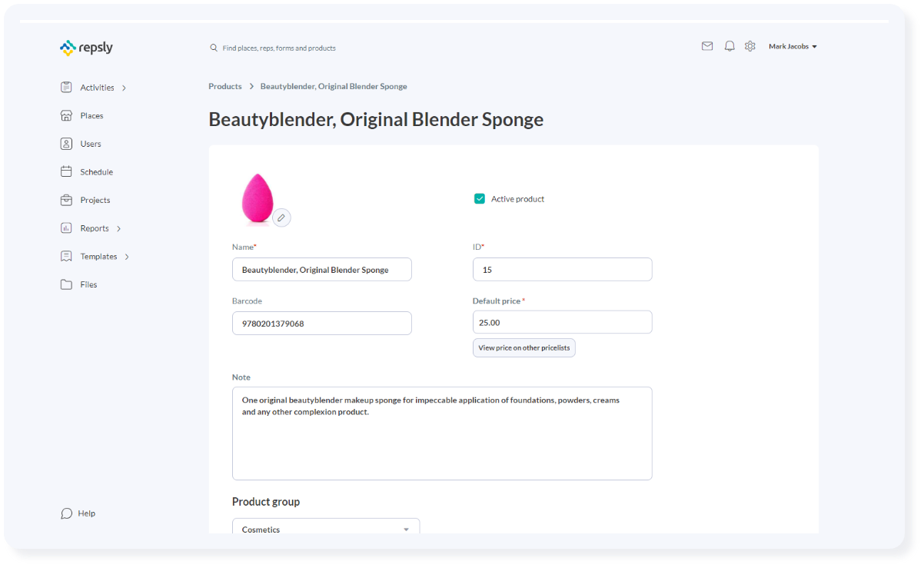924x568 pixels.
Task: Expand the Templates submenu chevron
Action: [127, 257]
